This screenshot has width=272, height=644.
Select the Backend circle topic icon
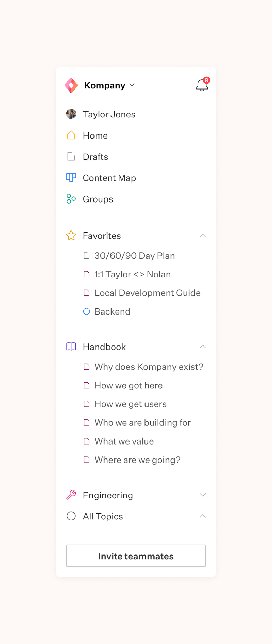[86, 311]
